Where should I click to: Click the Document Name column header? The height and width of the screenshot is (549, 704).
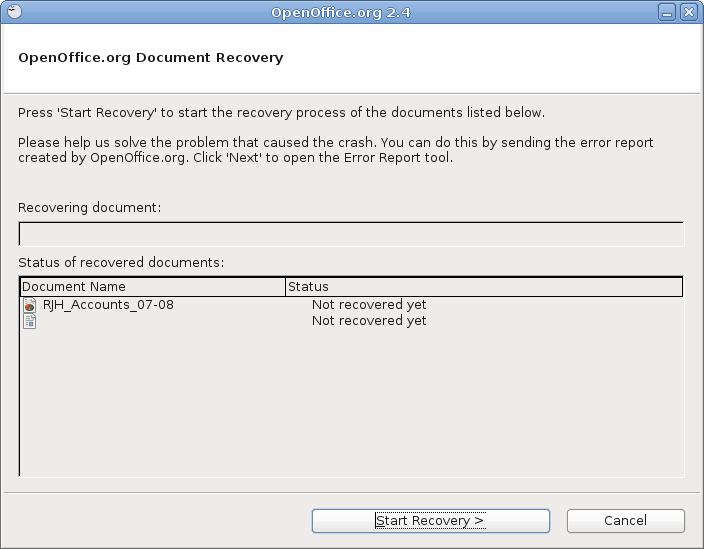coord(153,287)
